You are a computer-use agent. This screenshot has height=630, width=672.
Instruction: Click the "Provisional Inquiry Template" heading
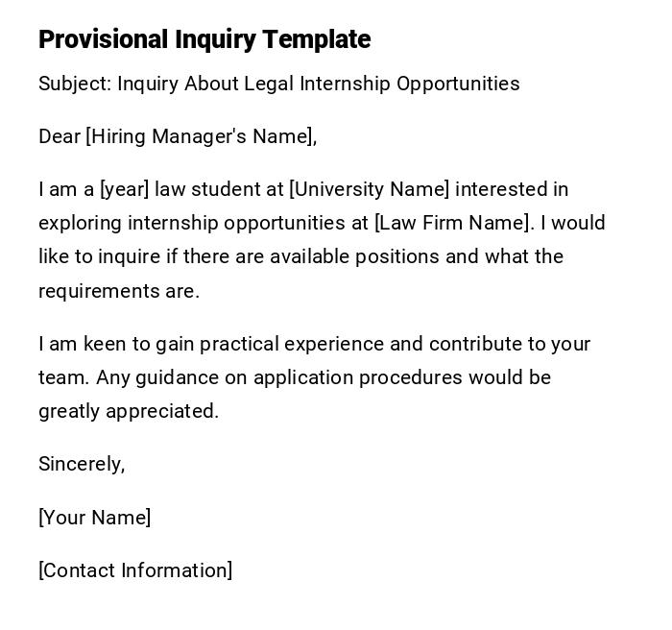tap(204, 39)
